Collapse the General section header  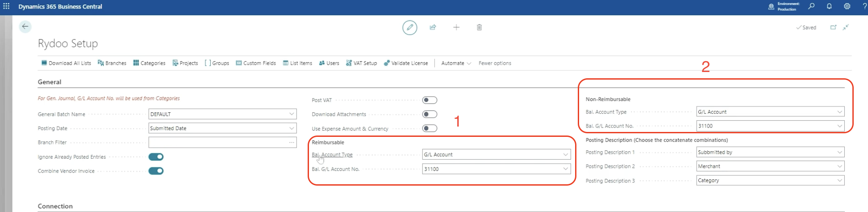(x=50, y=82)
